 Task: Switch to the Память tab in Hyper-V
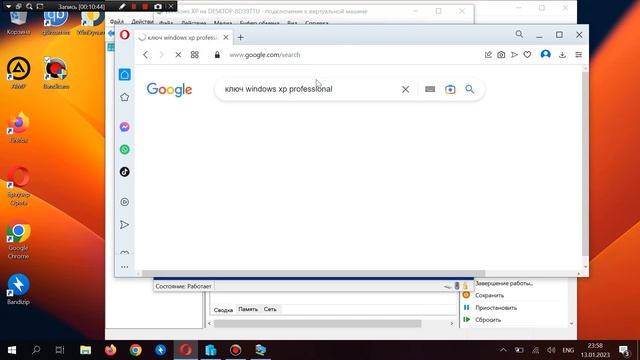(248, 309)
